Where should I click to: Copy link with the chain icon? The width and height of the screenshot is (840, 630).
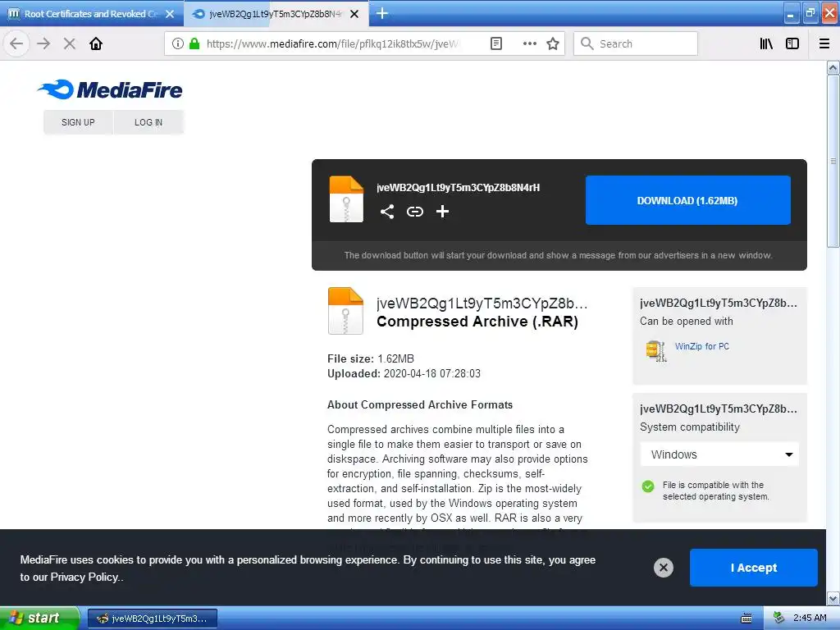click(414, 212)
